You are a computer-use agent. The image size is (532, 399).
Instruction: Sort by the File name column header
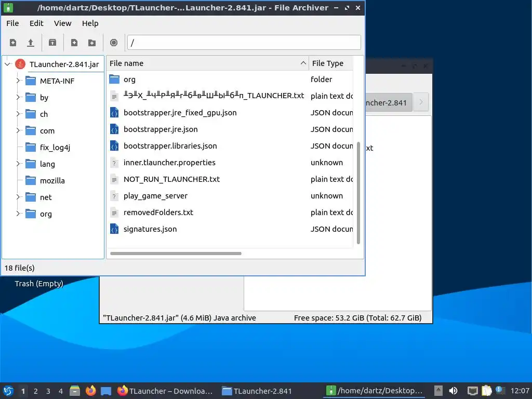tap(207, 63)
